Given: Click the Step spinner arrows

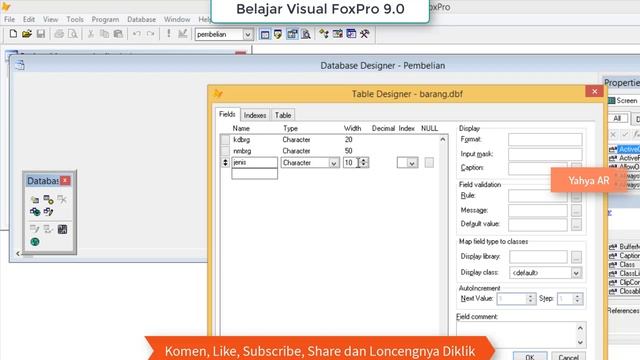Looking at the screenshot, I should pos(577,299).
